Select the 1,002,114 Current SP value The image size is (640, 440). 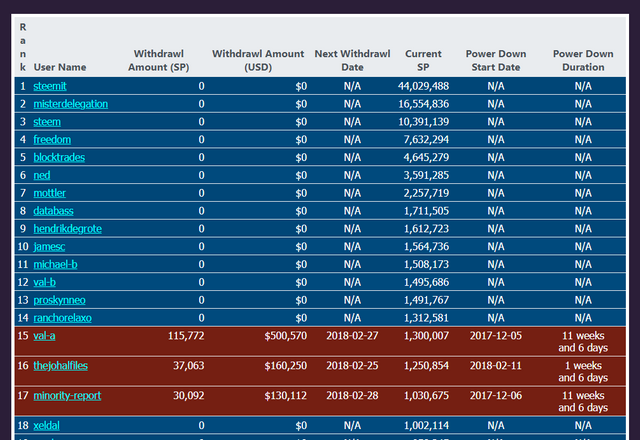click(427, 425)
